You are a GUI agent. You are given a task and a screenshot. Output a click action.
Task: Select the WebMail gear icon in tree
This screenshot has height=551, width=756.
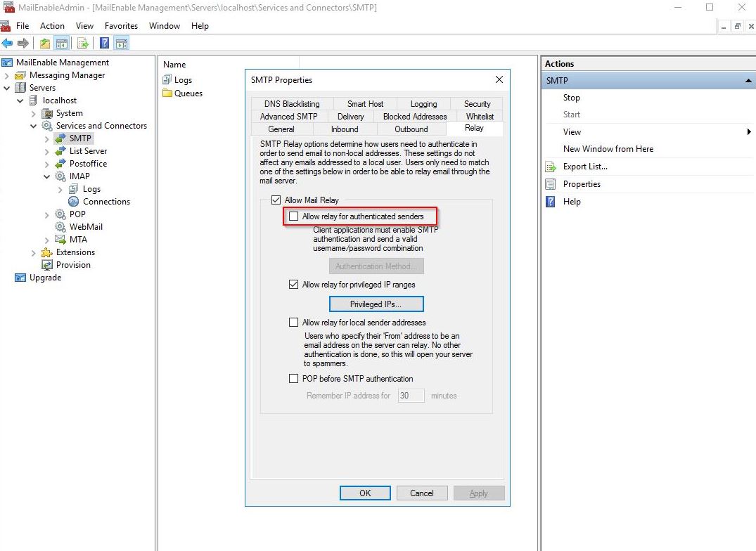(60, 227)
